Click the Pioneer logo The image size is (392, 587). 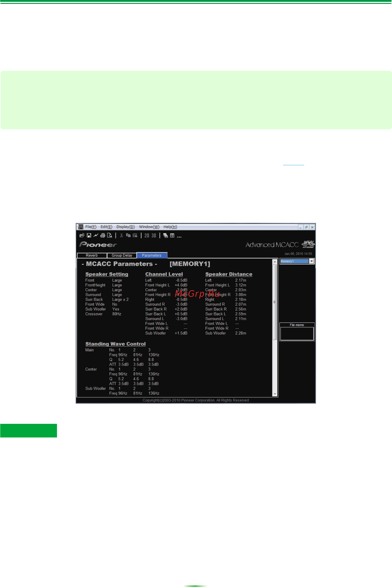[98, 244]
